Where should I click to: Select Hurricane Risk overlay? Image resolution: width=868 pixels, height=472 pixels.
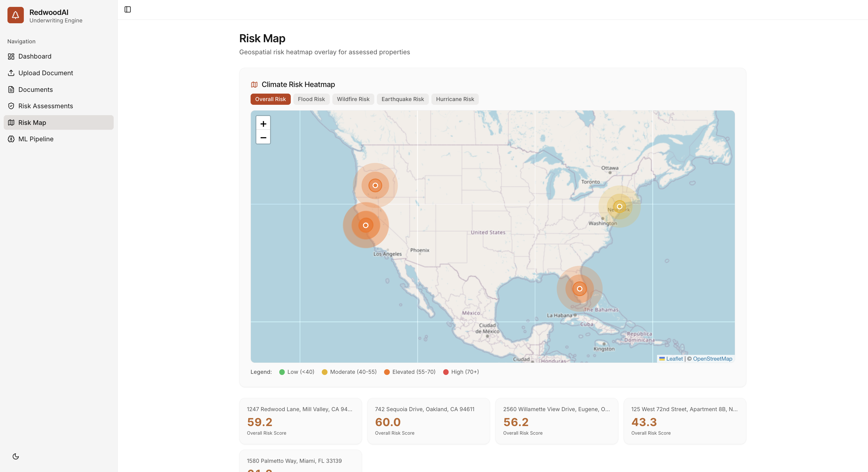455,99
